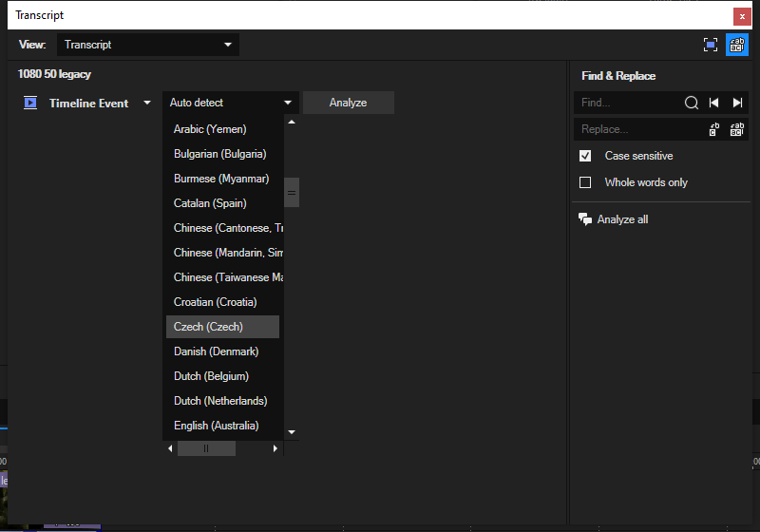
Task: Select Dutch (Netherlands) language
Action: pyautogui.click(x=222, y=401)
